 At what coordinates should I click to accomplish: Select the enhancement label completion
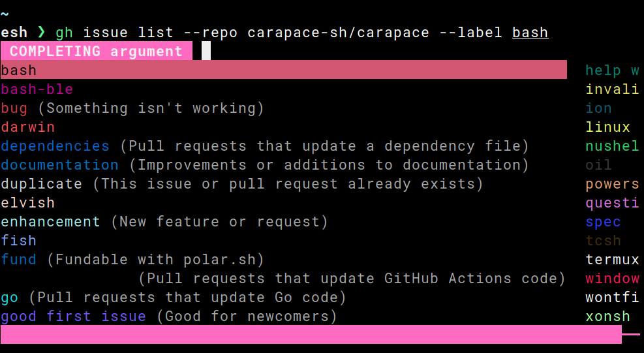pos(50,221)
